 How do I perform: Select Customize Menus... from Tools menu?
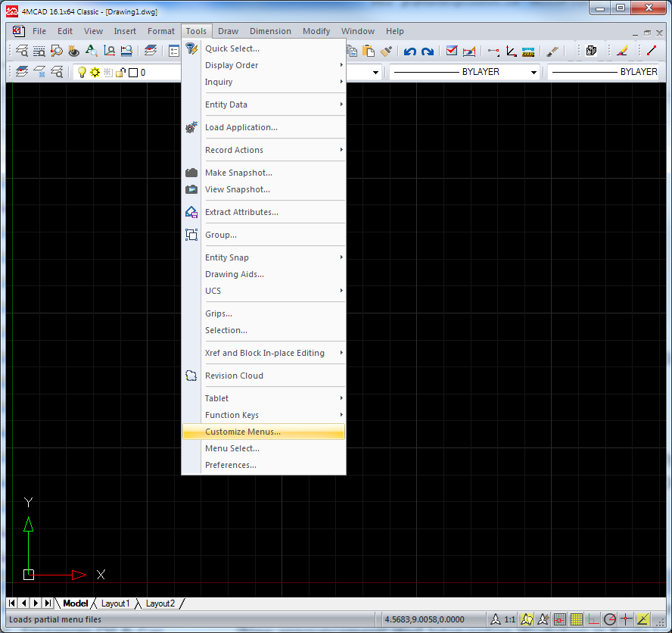(263, 432)
